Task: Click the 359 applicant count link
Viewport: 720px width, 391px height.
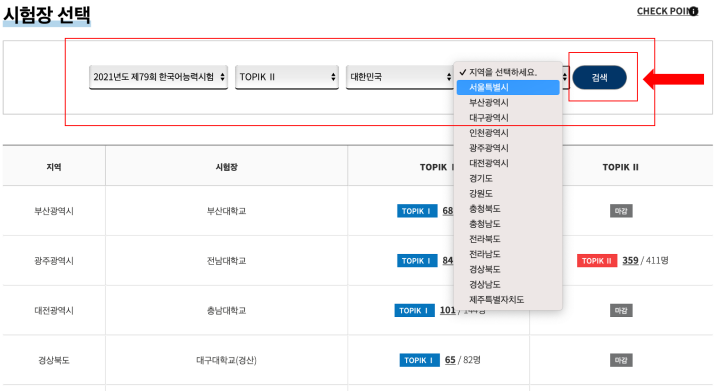Action: (630, 261)
